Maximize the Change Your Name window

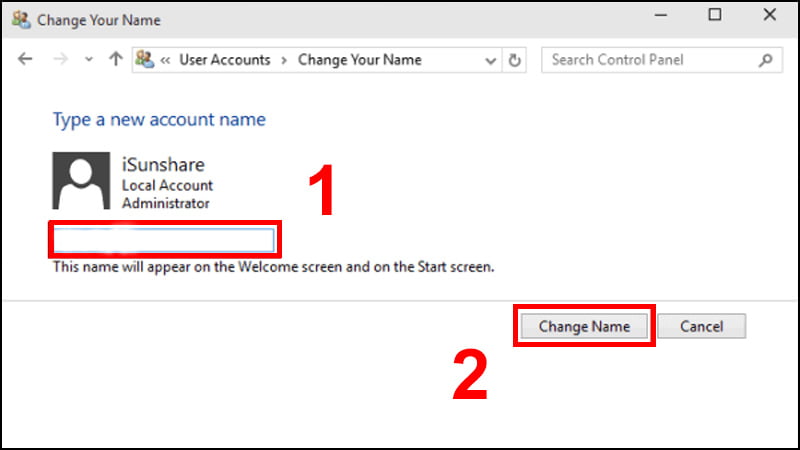(x=715, y=15)
